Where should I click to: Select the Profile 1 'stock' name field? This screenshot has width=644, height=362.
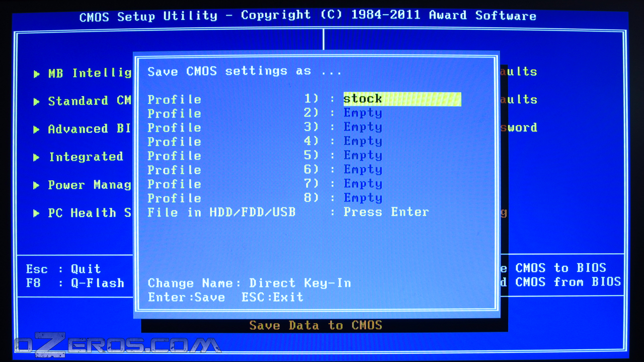[x=402, y=99]
